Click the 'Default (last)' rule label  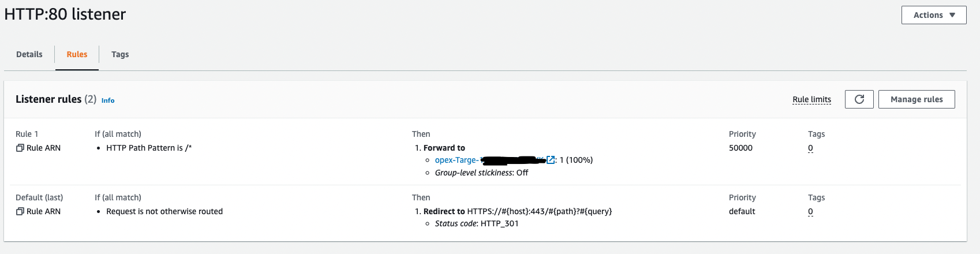(39, 197)
